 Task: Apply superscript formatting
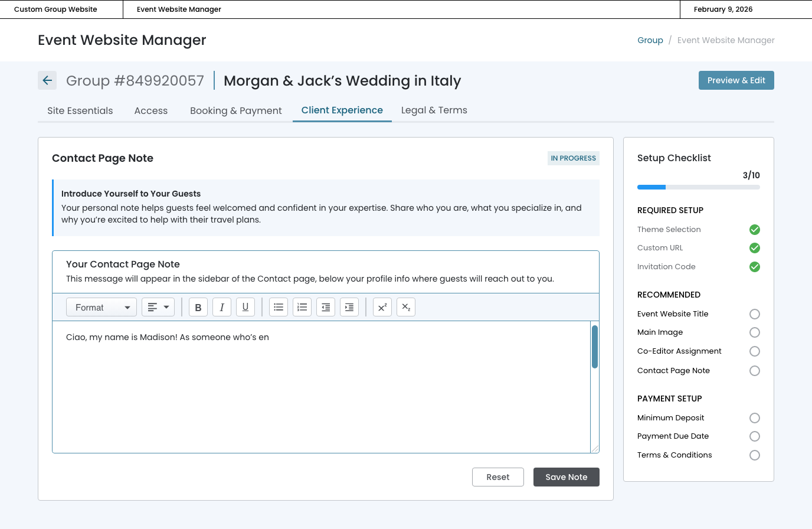pos(382,307)
